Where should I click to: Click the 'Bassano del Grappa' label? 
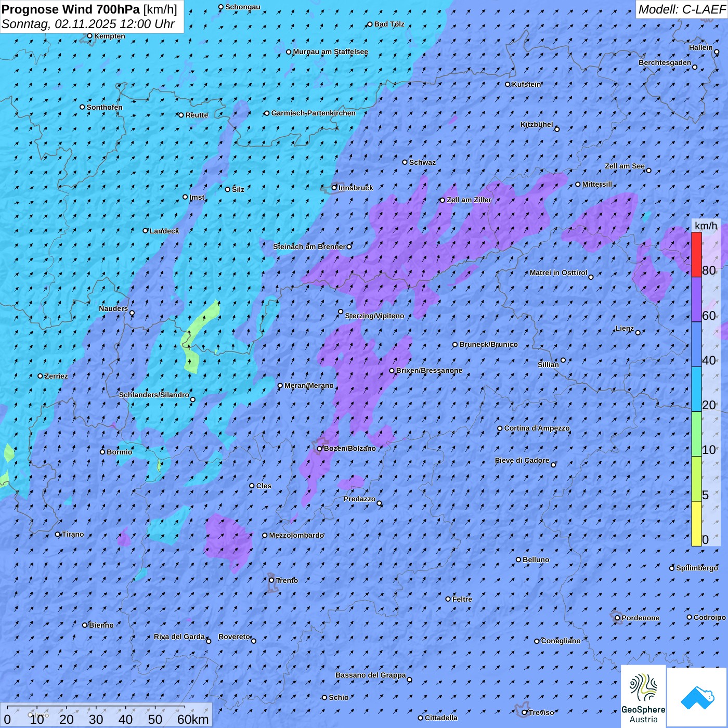pos(371,675)
